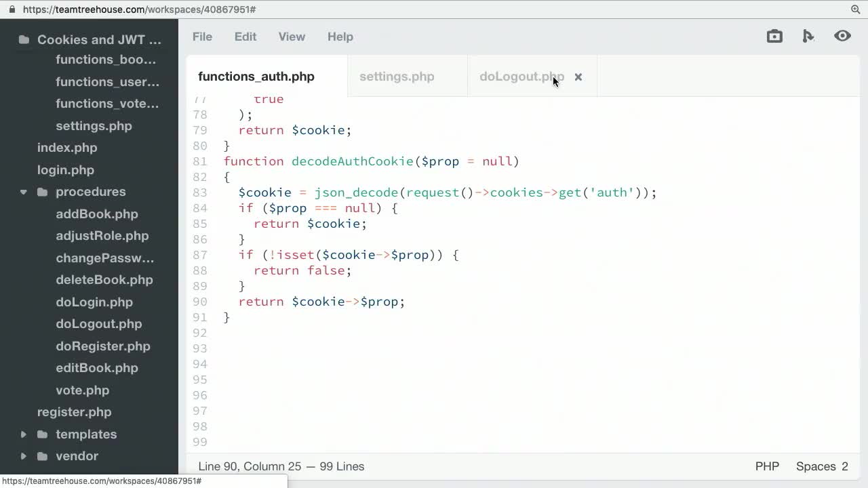The height and width of the screenshot is (488, 868).
Task: Open login.php from the sidebar
Action: (x=66, y=169)
